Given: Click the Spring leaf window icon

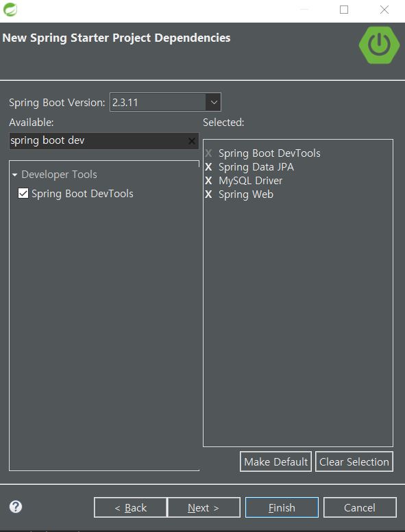Looking at the screenshot, I should click(10, 10).
